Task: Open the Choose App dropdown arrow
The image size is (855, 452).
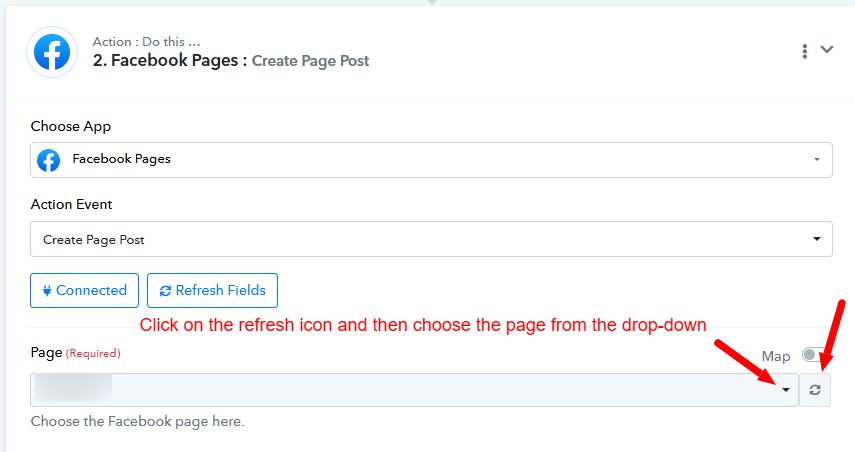Action: (816, 160)
